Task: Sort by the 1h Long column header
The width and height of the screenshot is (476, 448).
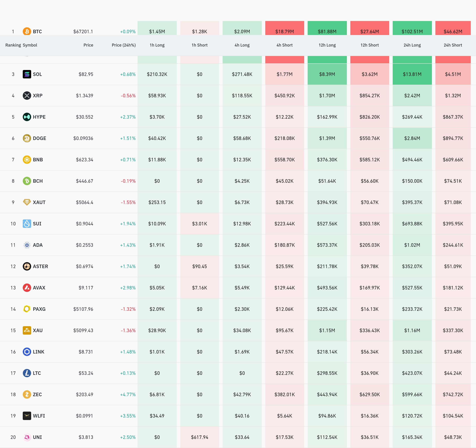Action: (157, 45)
